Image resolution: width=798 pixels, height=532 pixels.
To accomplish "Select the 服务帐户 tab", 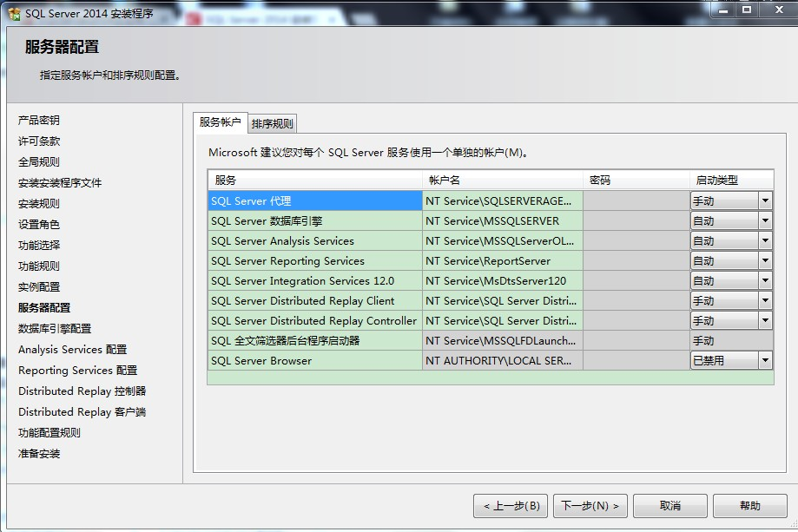I will click(220, 122).
